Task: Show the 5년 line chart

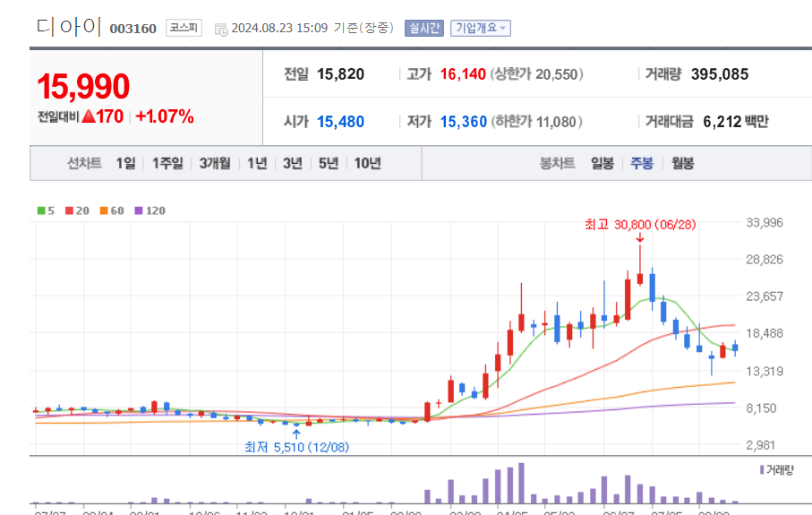Action: [x=329, y=164]
